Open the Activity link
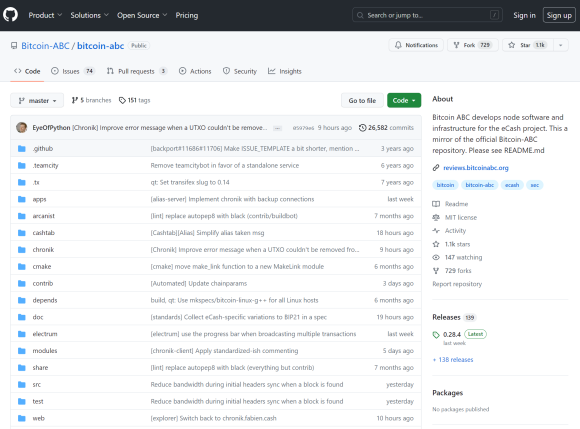580x429 pixels. (449, 230)
